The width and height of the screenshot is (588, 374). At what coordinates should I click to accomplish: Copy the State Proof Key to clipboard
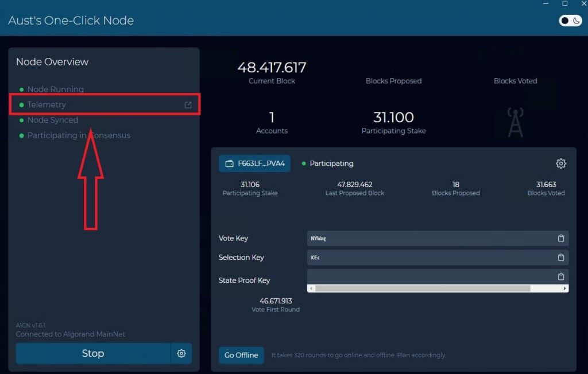coord(561,276)
